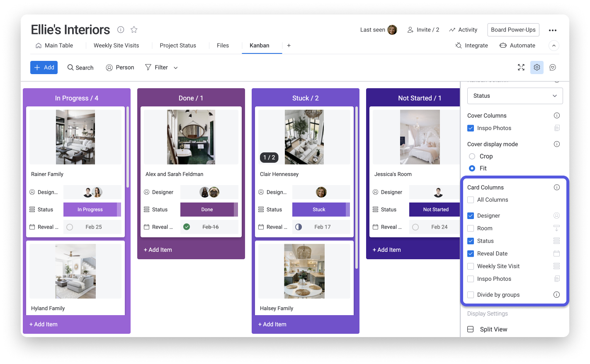
Task: Open Kanban settings with the gear icon
Action: click(x=537, y=67)
